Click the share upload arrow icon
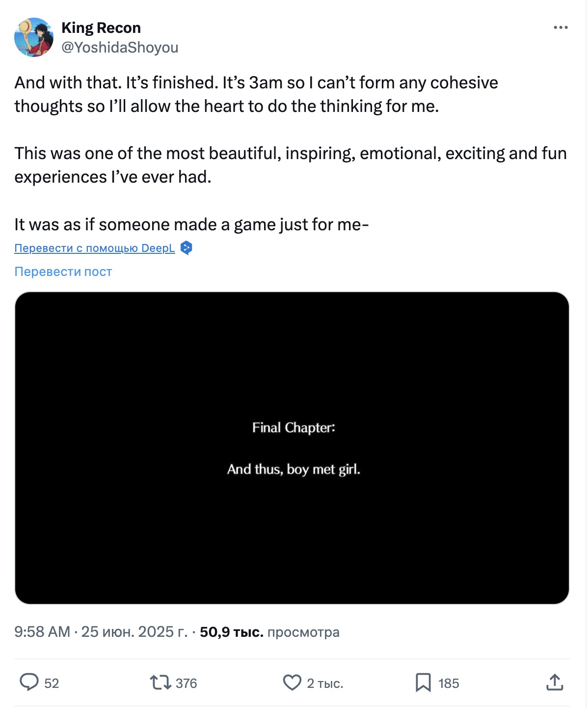The width and height of the screenshot is (588, 709). point(555,682)
